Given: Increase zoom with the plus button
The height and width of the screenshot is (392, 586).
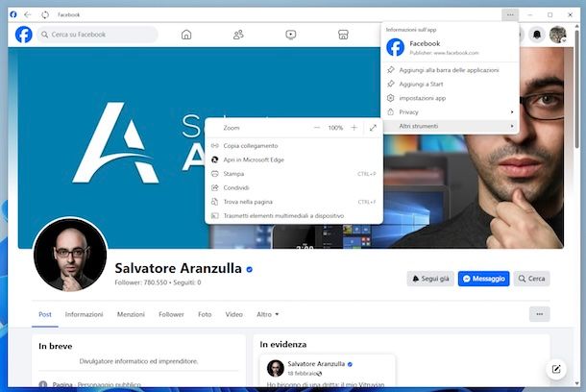Looking at the screenshot, I should (354, 127).
